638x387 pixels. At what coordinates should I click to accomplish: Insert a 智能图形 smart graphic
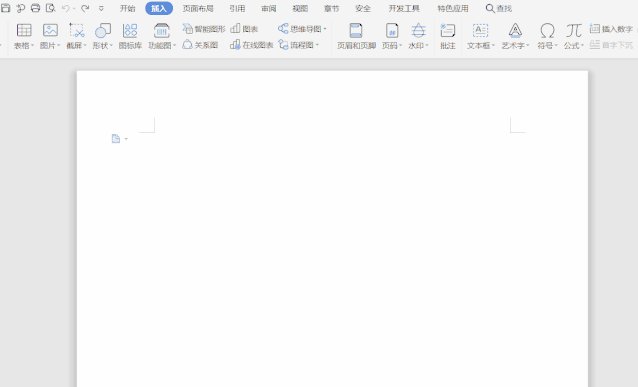204,29
